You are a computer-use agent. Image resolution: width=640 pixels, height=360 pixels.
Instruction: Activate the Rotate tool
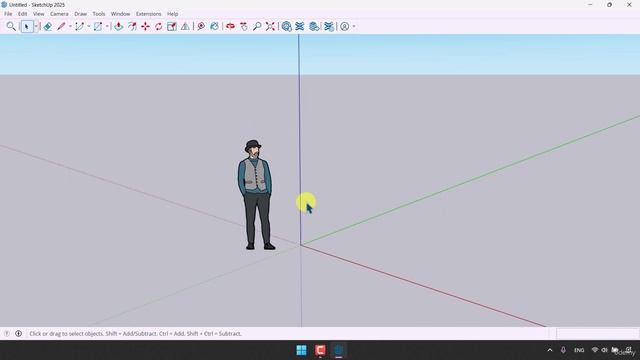(158, 27)
